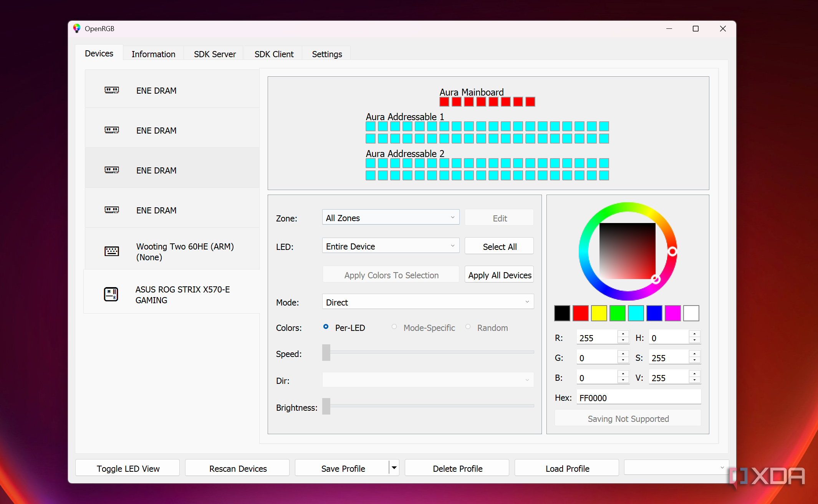Click the R value input field

pos(597,338)
